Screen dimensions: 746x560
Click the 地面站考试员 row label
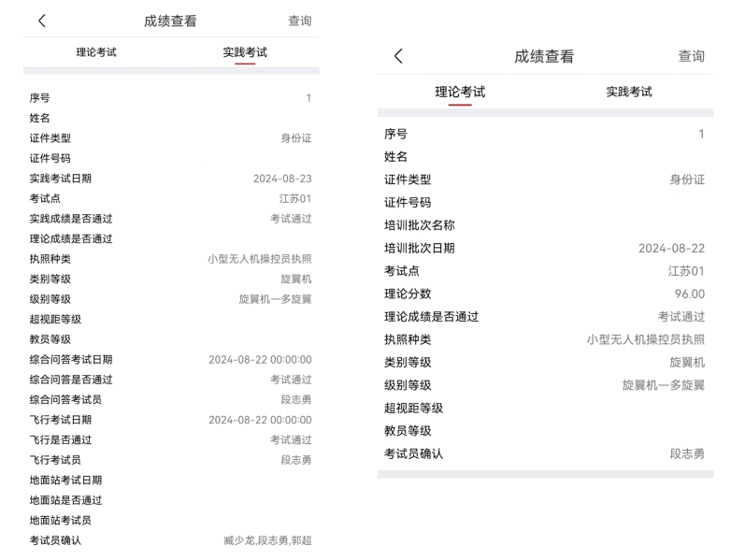pyautogui.click(x=61, y=521)
